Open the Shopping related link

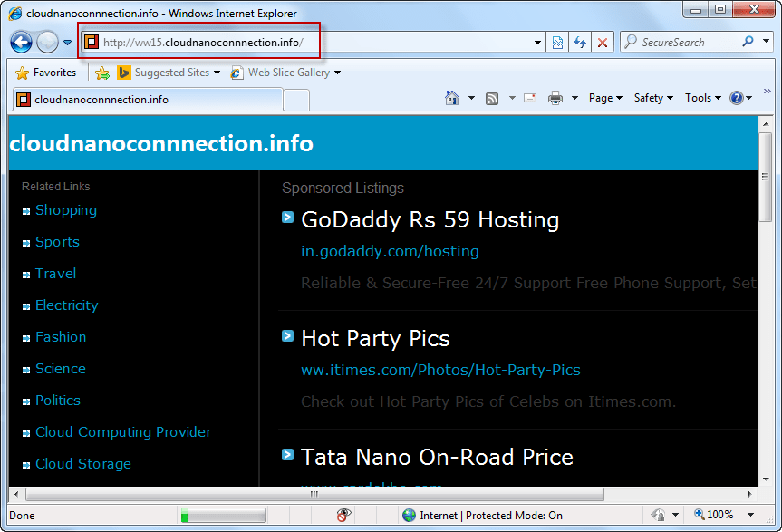click(x=65, y=210)
